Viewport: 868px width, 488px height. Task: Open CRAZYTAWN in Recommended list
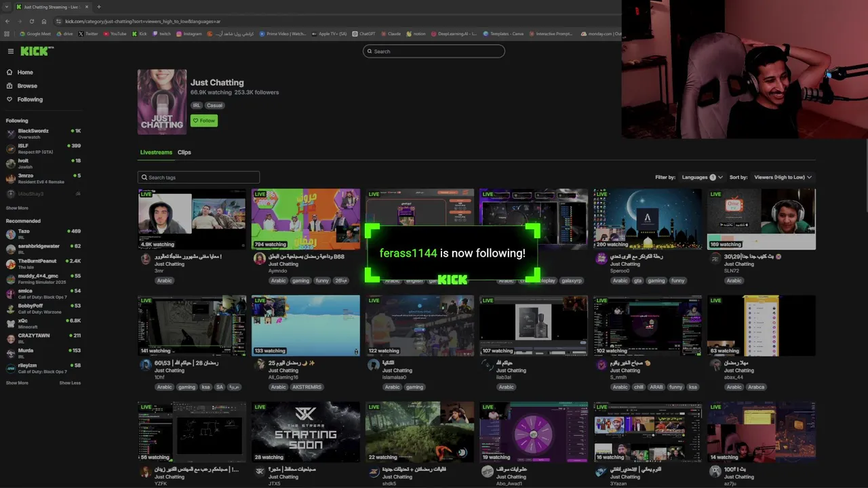coord(43,338)
